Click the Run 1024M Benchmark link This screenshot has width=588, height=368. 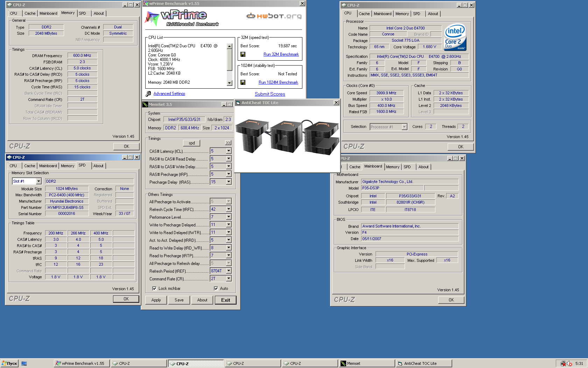point(278,82)
